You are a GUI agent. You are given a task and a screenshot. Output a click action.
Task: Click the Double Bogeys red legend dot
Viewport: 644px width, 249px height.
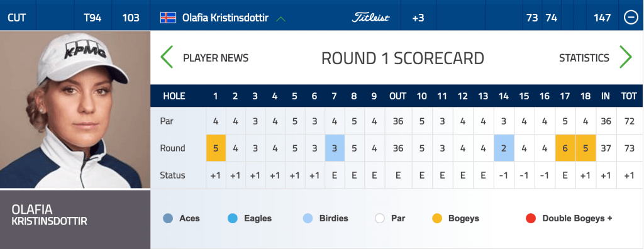pyautogui.click(x=531, y=218)
